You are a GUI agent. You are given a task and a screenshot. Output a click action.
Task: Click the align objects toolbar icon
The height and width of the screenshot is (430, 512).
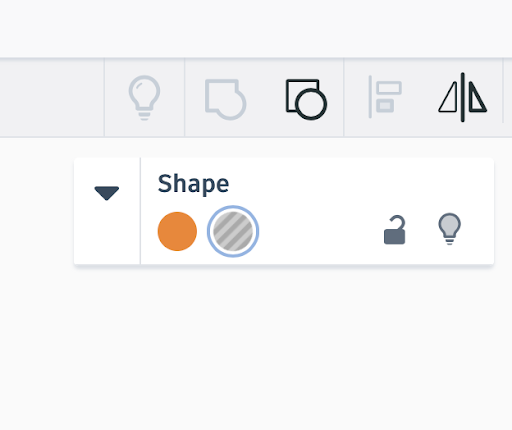(x=385, y=97)
